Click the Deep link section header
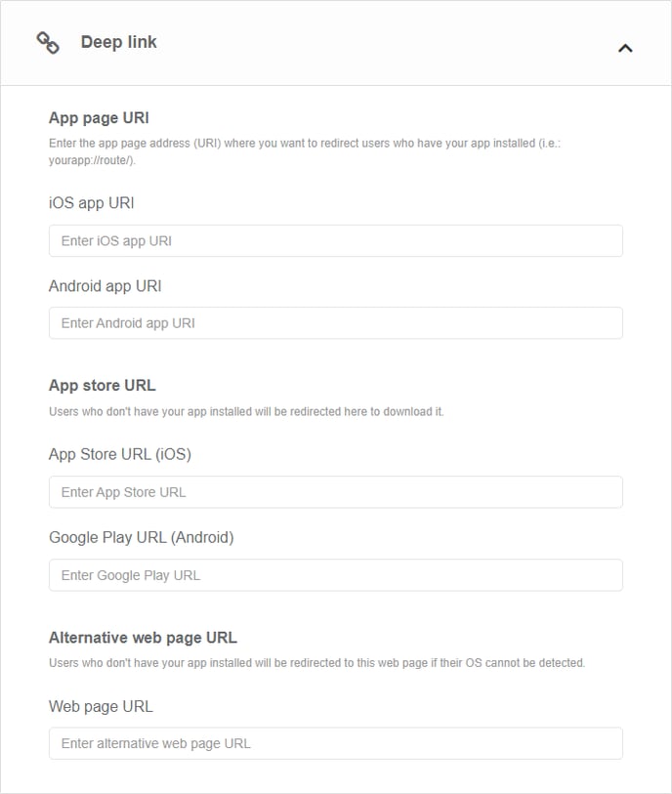Screen dimensions: 672x794 click(x=336, y=42)
